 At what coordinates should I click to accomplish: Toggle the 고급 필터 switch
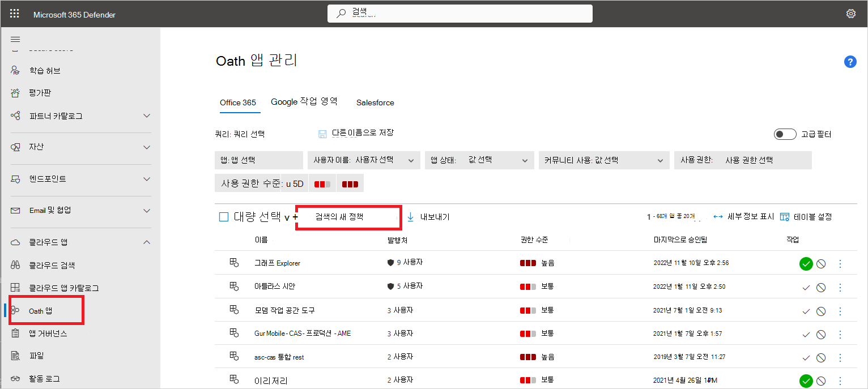785,134
